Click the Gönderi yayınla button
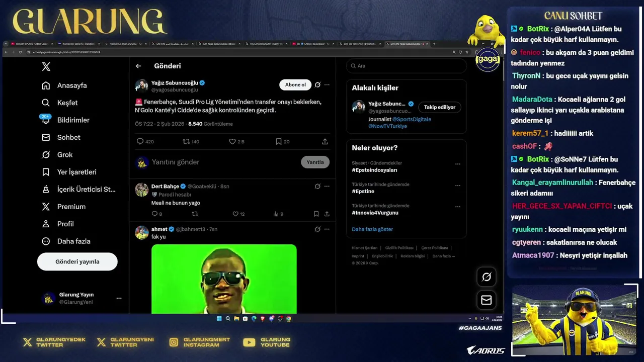Image resolution: width=644 pixels, height=362 pixels. pos(77,261)
